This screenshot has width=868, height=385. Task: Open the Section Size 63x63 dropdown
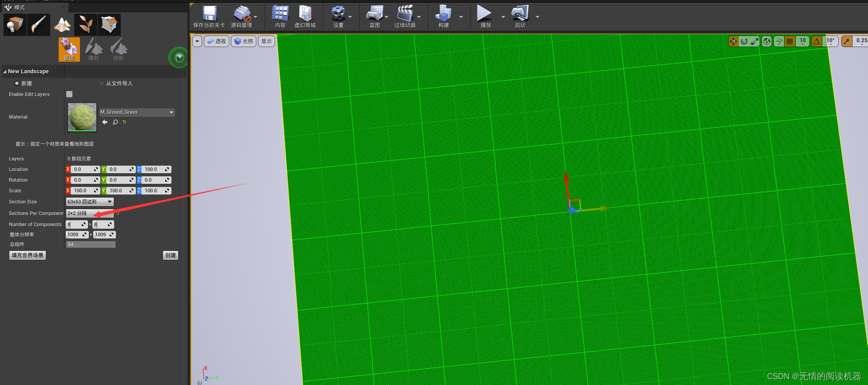(x=90, y=202)
